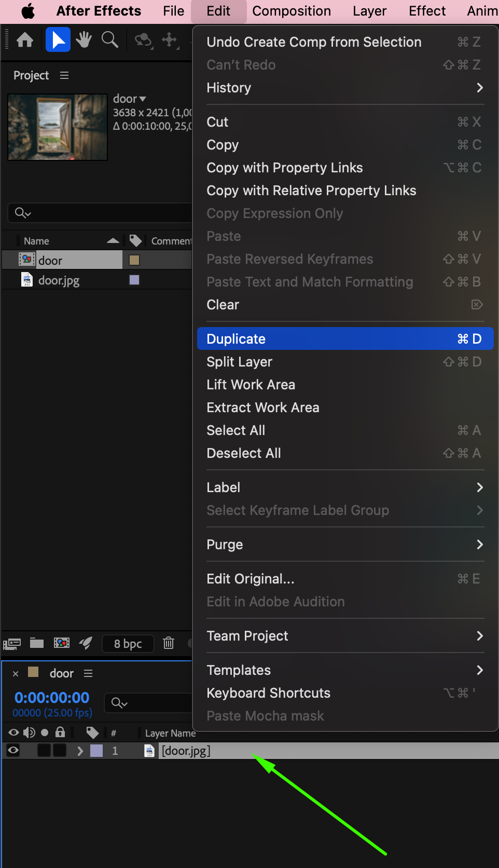Viewport: 499px width, 868px height.
Task: Toggle visibility eye of door.jpg layer
Action: click(13, 750)
